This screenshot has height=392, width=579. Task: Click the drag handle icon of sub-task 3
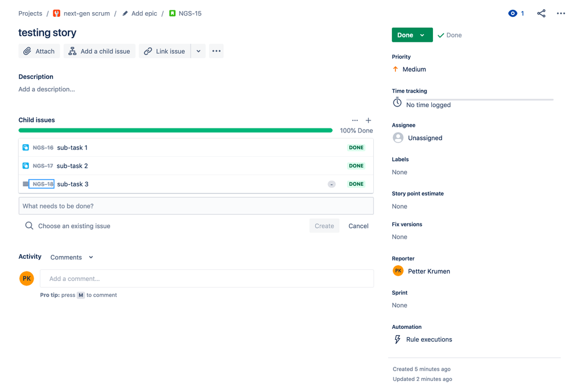26,184
